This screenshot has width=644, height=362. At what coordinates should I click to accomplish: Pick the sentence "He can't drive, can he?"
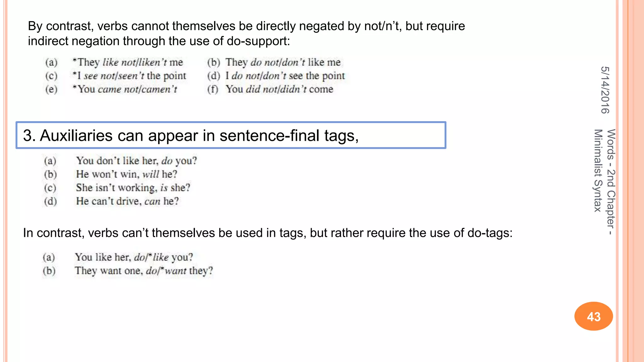click(x=127, y=201)
